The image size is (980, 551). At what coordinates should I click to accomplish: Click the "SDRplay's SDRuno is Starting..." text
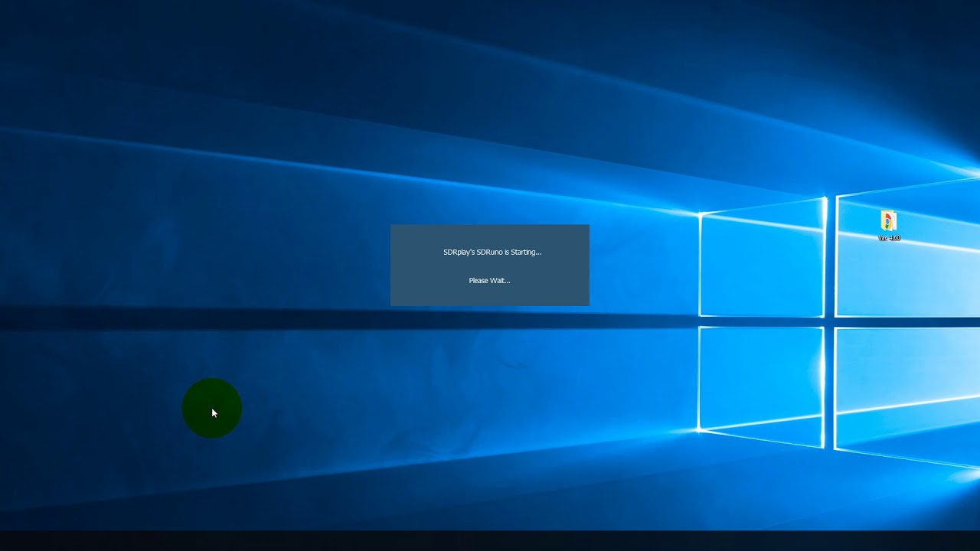492,252
